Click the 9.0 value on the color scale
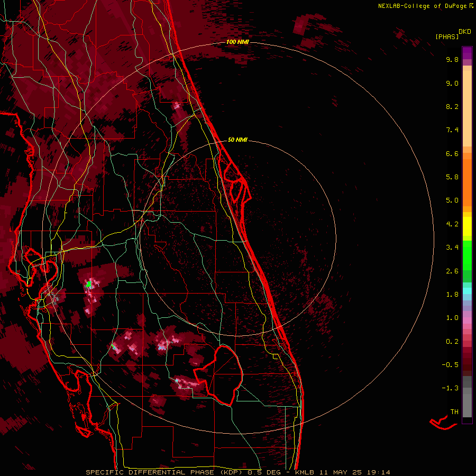Image resolution: width=476 pixels, height=476 pixels. click(x=452, y=83)
